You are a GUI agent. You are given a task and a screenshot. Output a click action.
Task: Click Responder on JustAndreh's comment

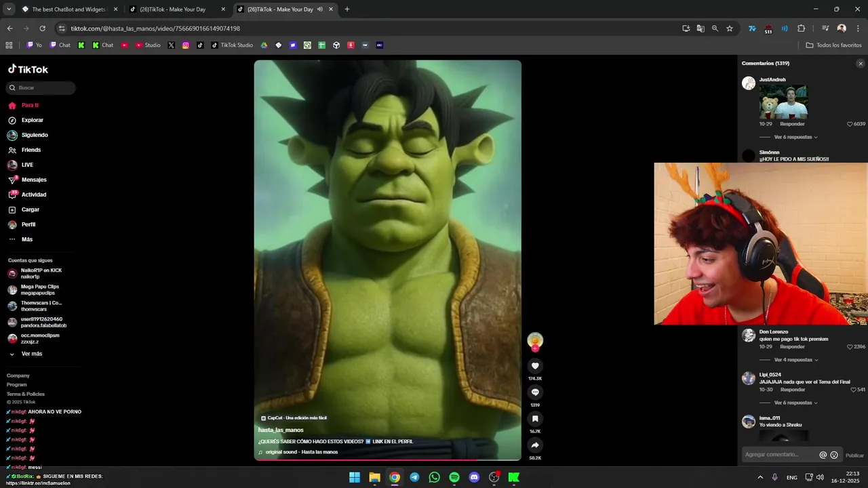click(792, 124)
